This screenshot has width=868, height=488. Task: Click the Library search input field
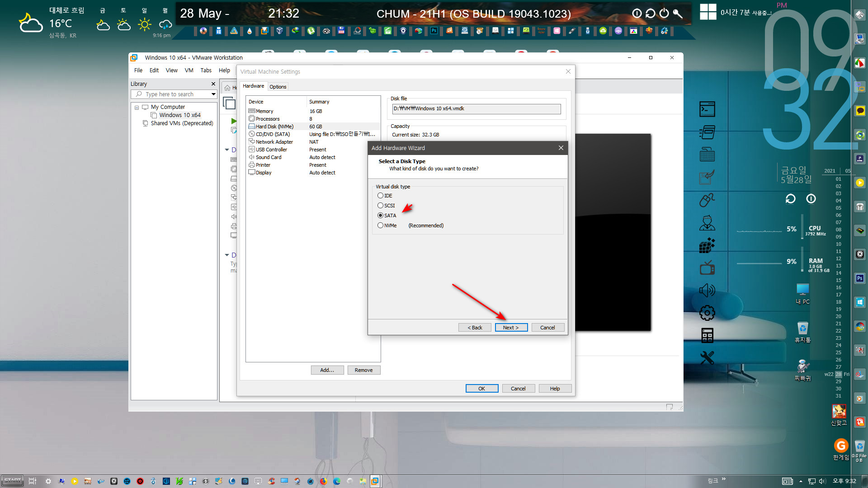(x=174, y=94)
